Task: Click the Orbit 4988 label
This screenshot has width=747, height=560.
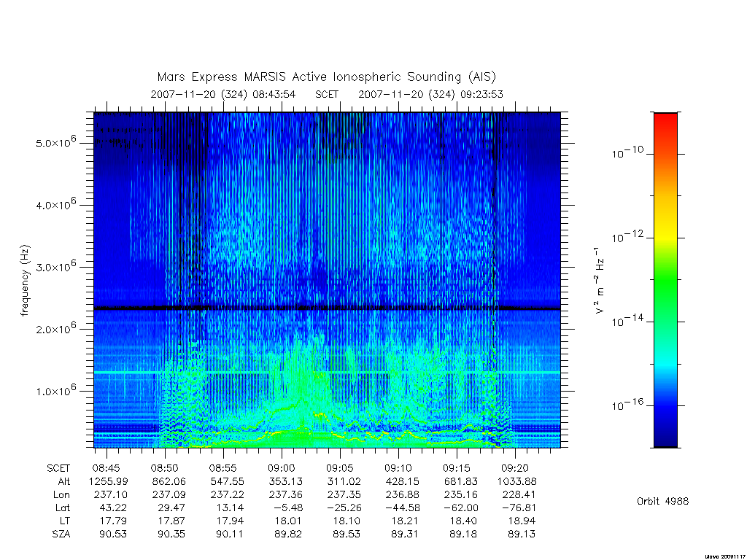Action: [x=662, y=501]
